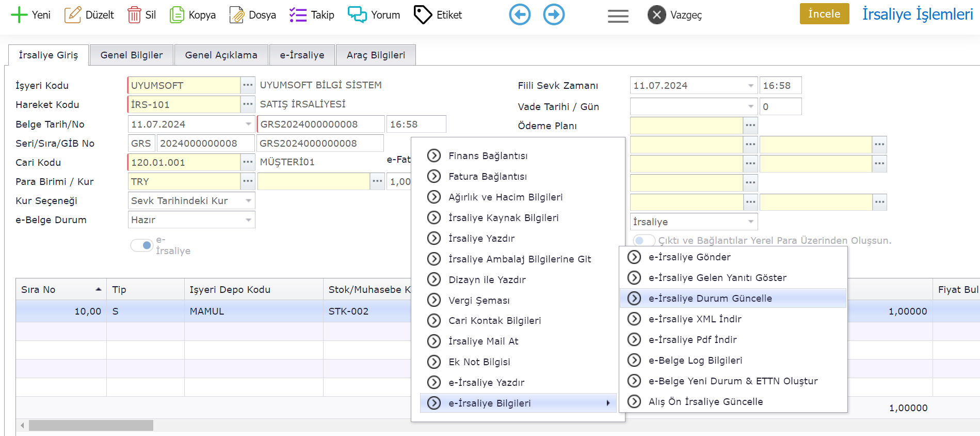
Task: Choose Ek Not Bilgisi menu item
Action: tap(518, 362)
